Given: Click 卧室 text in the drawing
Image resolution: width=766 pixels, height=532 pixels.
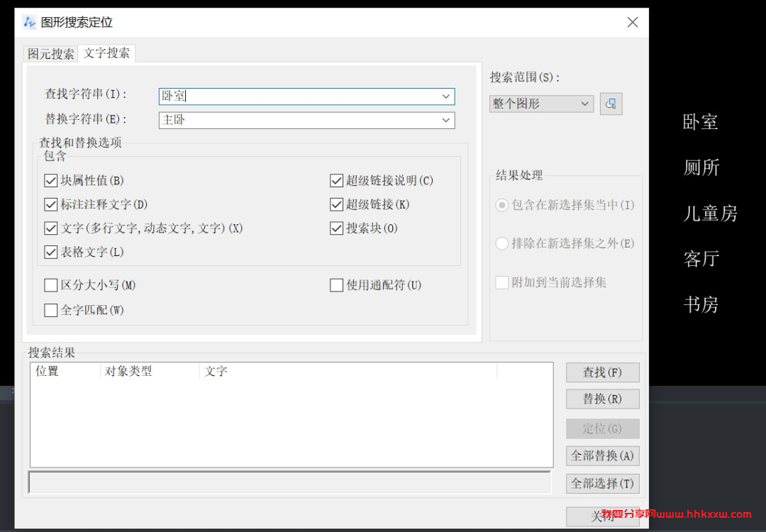Looking at the screenshot, I should tap(700, 122).
